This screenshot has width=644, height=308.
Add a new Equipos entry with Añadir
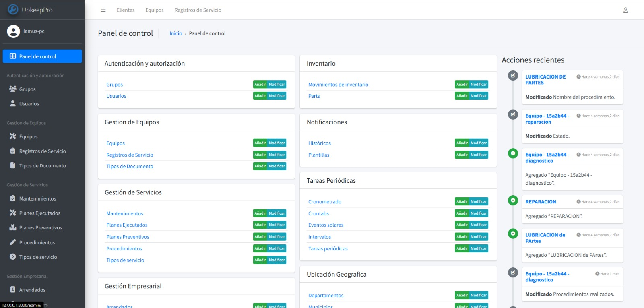coord(260,143)
